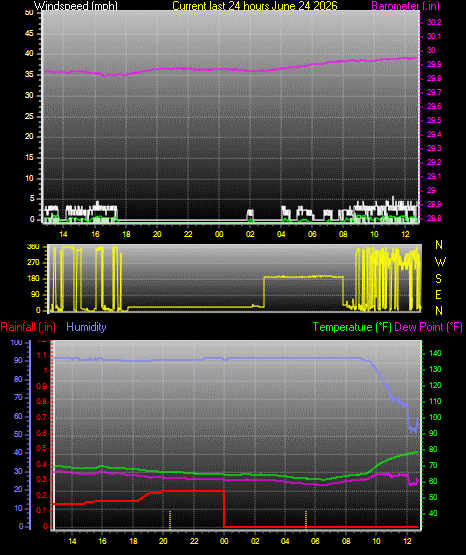Click windspeed scale value "5"
The image size is (466, 555).
(32, 199)
